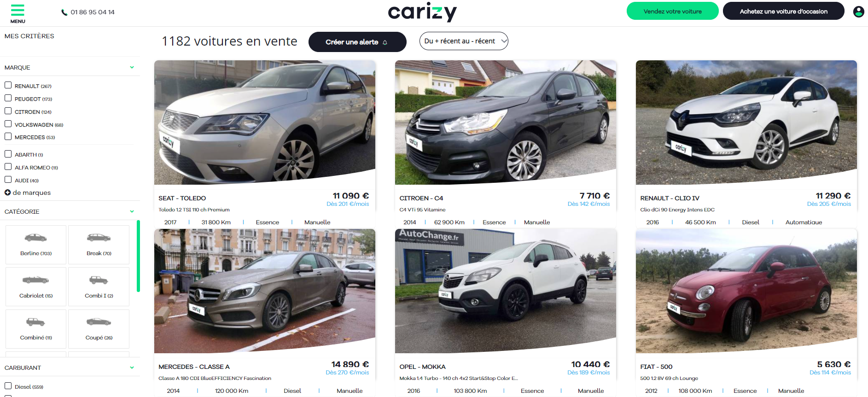The height and width of the screenshot is (397, 868).
Task: Enable the Diesel fuel checkbox
Action: 8,386
